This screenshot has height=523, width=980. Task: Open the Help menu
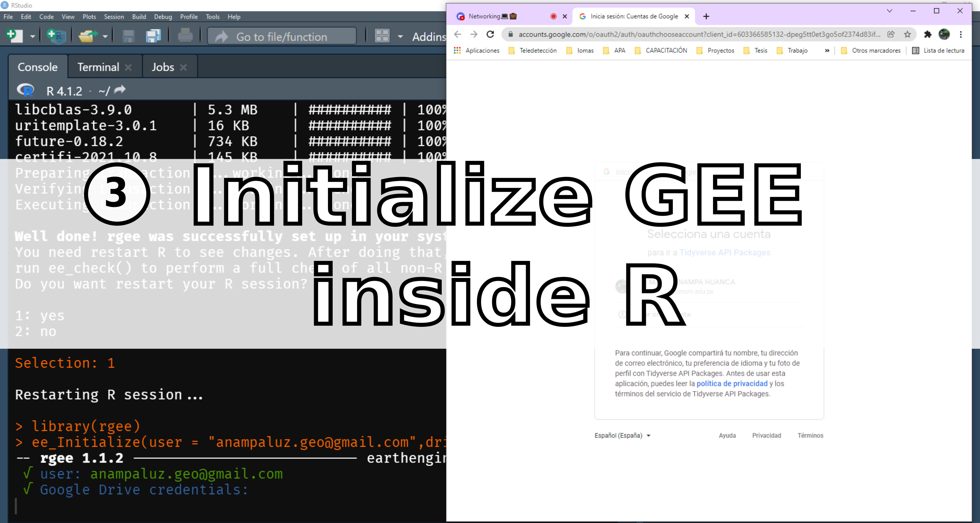234,17
